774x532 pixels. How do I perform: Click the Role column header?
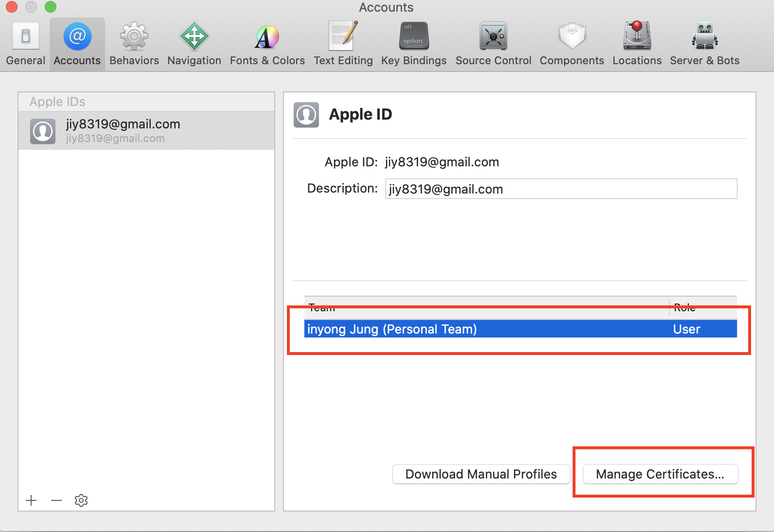(x=703, y=308)
